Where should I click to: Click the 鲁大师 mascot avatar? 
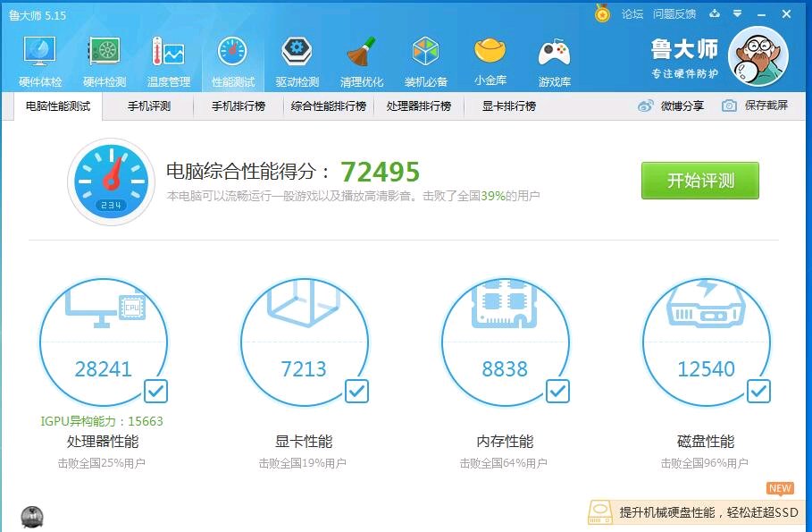(758, 56)
